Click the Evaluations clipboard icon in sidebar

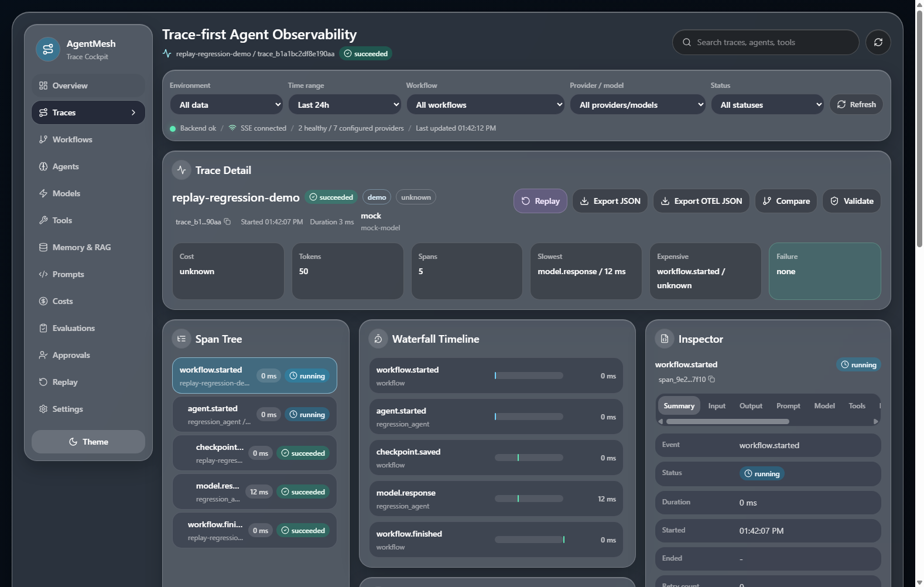click(x=43, y=328)
